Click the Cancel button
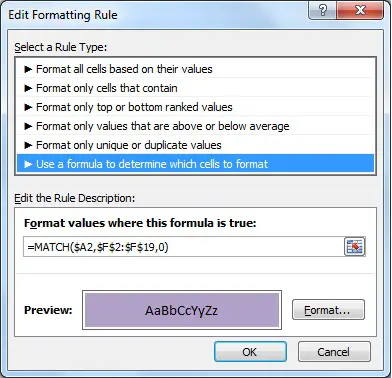This screenshot has height=378, width=392. (334, 352)
